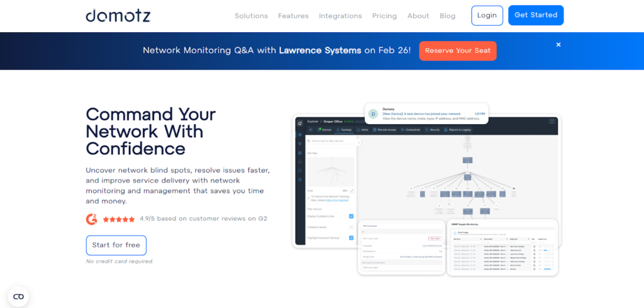This screenshot has width=644, height=308.
Task: Click the Explorer breadcrumb in dashboard
Action: click(313, 122)
